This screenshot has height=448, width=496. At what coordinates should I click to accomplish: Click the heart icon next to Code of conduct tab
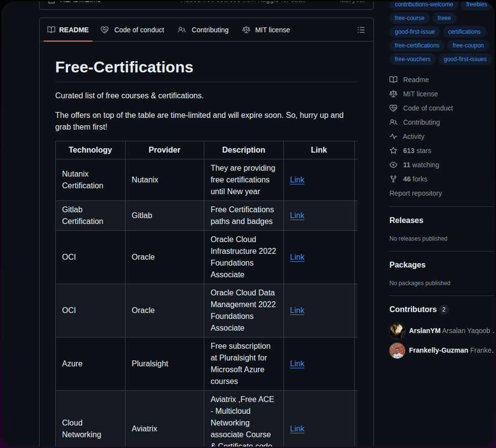[105, 30]
